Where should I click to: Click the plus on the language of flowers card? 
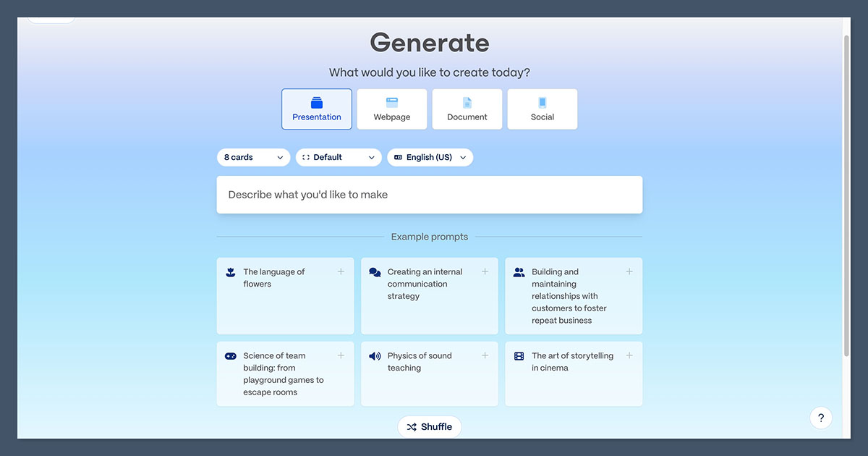341,271
